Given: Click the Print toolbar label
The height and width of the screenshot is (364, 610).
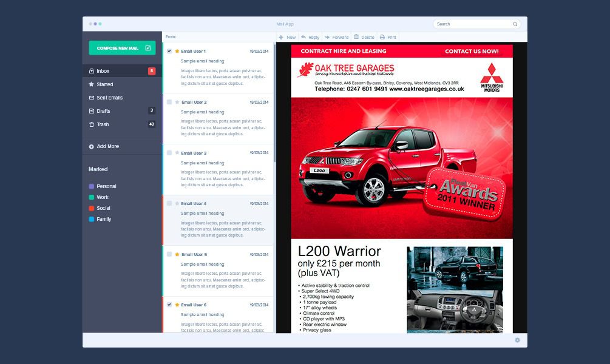Looking at the screenshot, I should [x=391, y=38].
